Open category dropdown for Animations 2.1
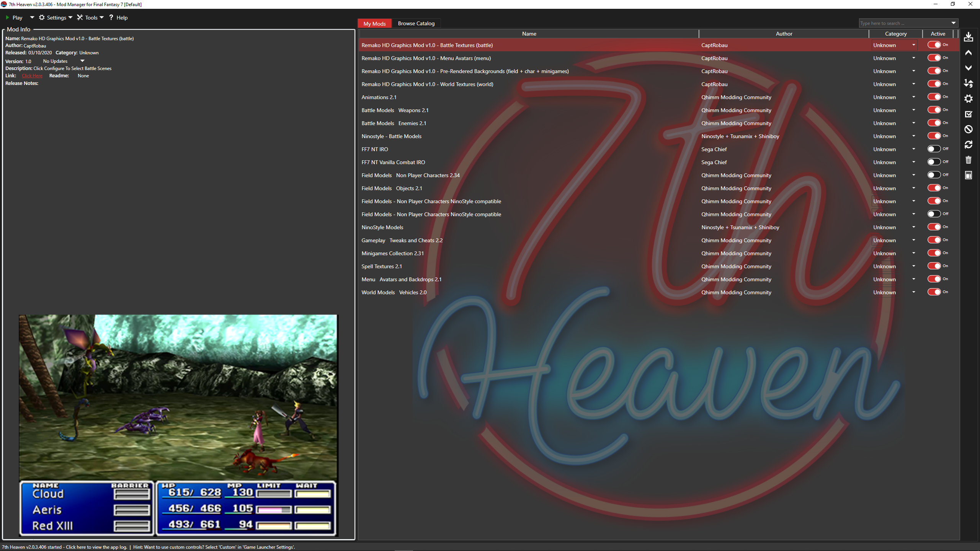The height and width of the screenshot is (551, 980). 913,97
